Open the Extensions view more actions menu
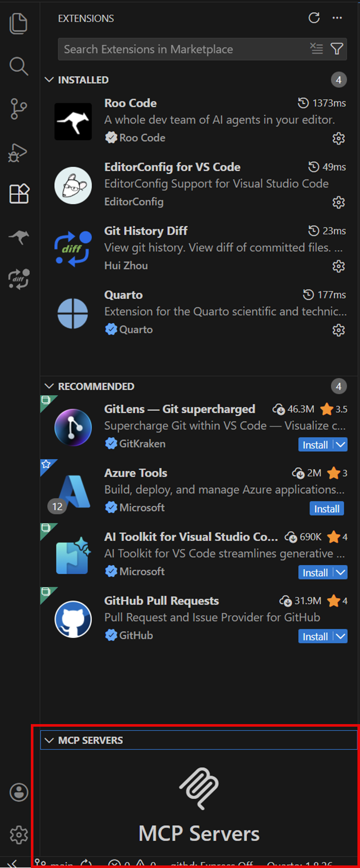 [x=337, y=18]
